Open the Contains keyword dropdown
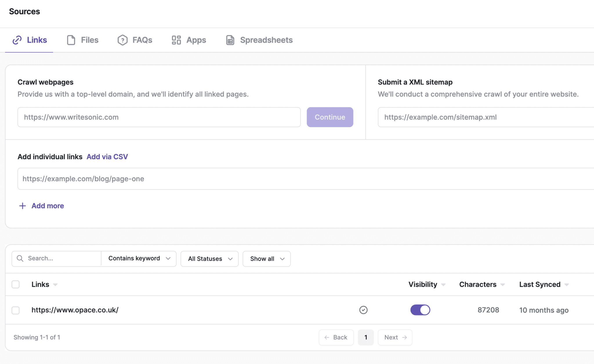 138,258
